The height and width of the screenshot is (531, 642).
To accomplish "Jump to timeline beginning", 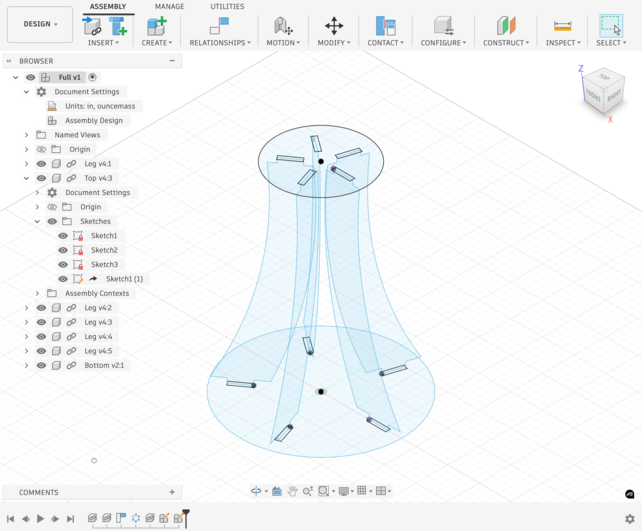I will pyautogui.click(x=11, y=519).
